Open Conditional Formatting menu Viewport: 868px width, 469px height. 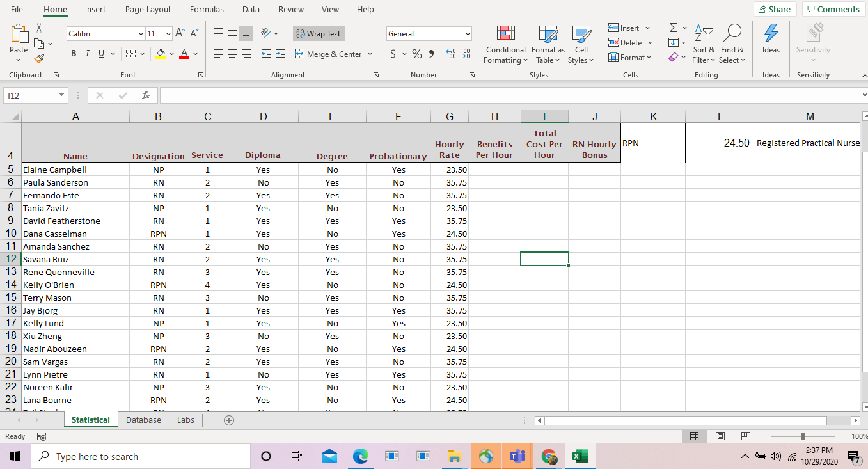tap(505, 45)
